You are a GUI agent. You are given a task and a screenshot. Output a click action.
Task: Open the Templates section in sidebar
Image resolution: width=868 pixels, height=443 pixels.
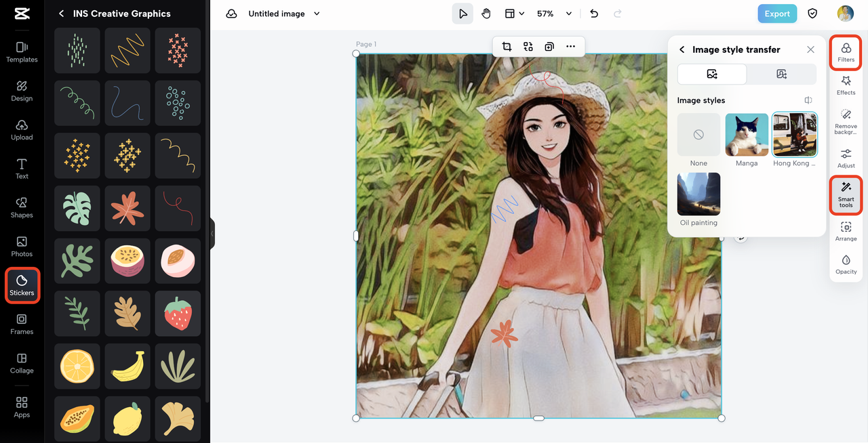click(22, 51)
